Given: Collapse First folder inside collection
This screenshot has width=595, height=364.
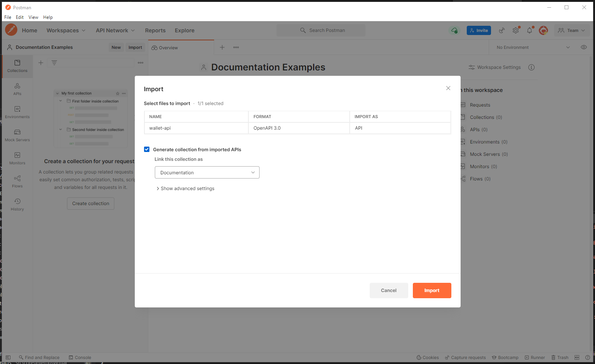Looking at the screenshot, I should click(60, 101).
